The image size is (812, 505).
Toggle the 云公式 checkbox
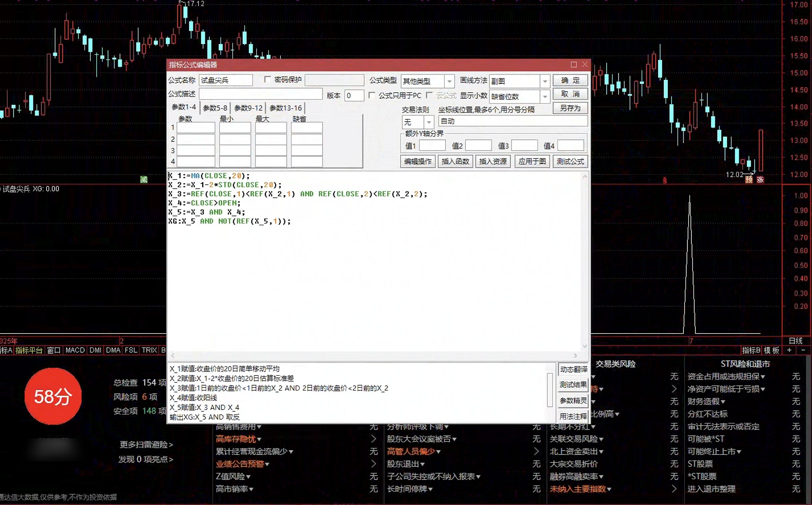[429, 95]
